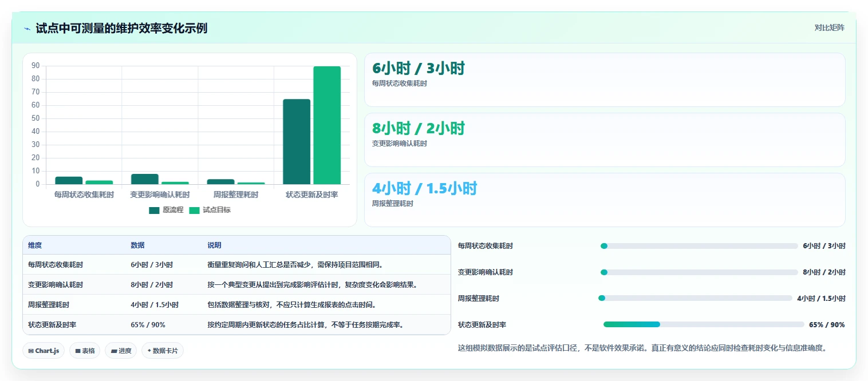Toggle the 原流程 legend item in chart
This screenshot has height=381, width=868.
point(166,210)
